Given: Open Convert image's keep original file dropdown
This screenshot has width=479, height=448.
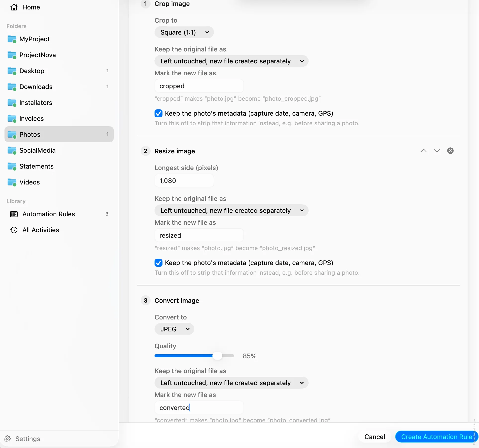Looking at the screenshot, I should pyautogui.click(x=231, y=383).
